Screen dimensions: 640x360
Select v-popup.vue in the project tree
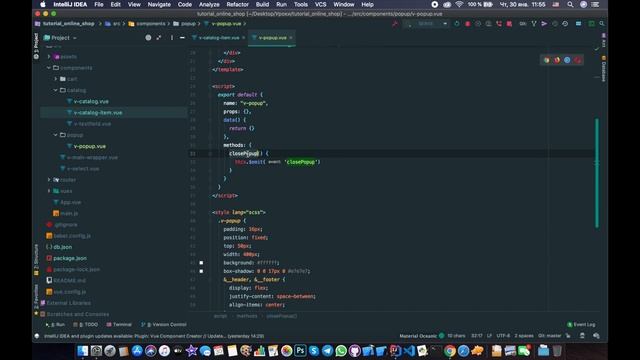click(90, 146)
